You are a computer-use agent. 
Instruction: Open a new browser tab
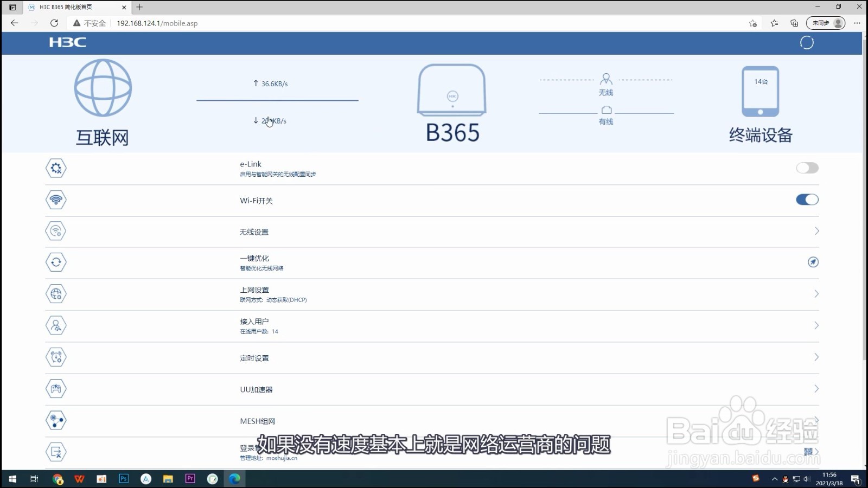139,7
